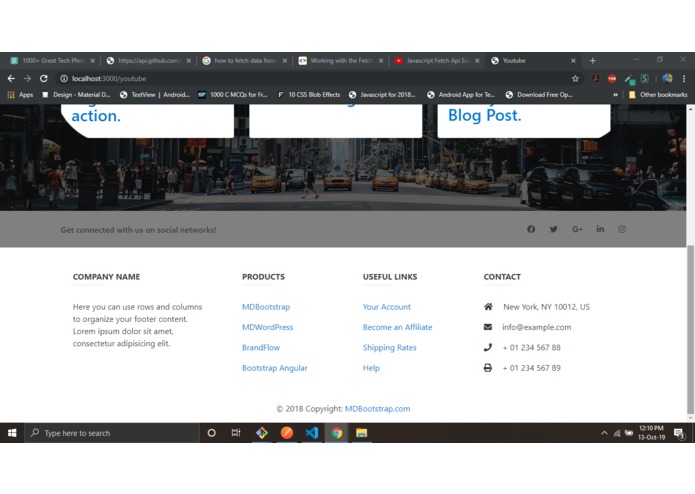Open the colorful diamond taskbar icon
The image size is (695, 494).
262,433
